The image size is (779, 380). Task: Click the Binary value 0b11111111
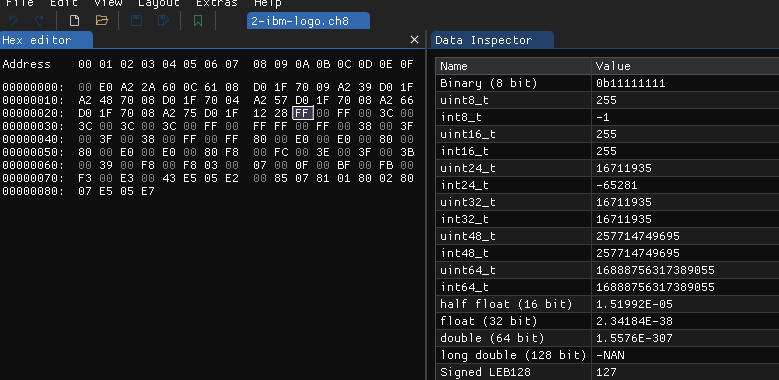630,83
